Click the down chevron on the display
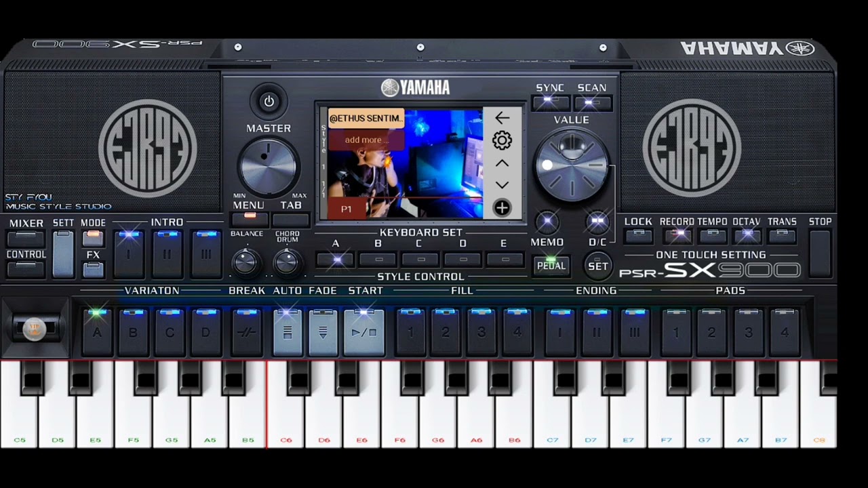This screenshot has height=488, width=868. [x=502, y=185]
